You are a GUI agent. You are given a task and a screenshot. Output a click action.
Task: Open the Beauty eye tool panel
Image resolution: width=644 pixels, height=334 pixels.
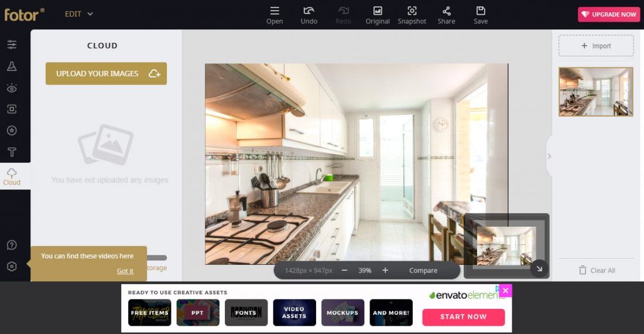tap(12, 88)
